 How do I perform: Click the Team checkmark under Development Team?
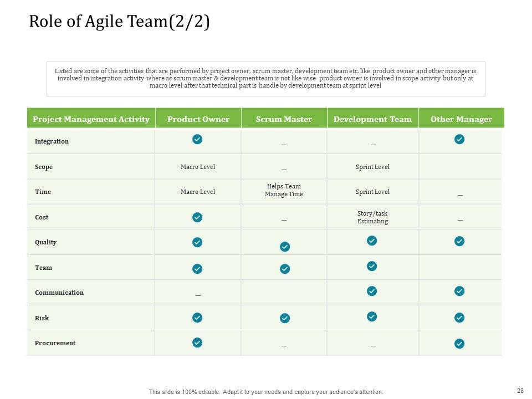[372, 267]
